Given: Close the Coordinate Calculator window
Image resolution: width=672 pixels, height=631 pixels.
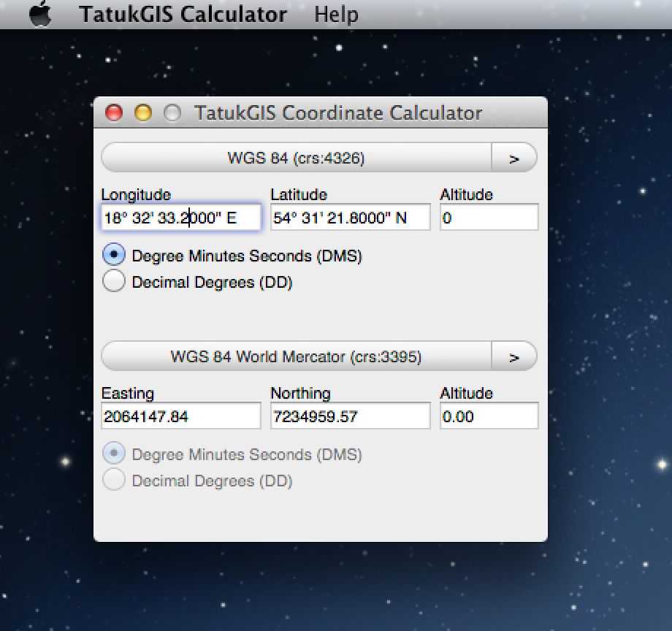Looking at the screenshot, I should point(114,113).
